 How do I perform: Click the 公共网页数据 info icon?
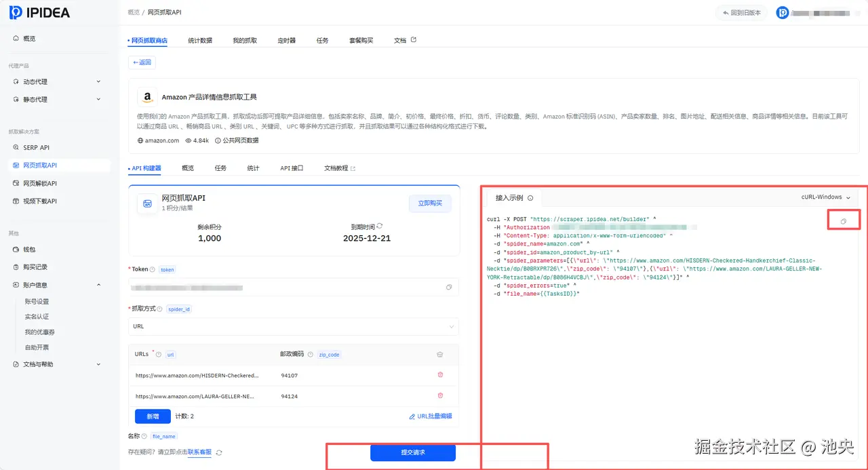pyautogui.click(x=218, y=140)
